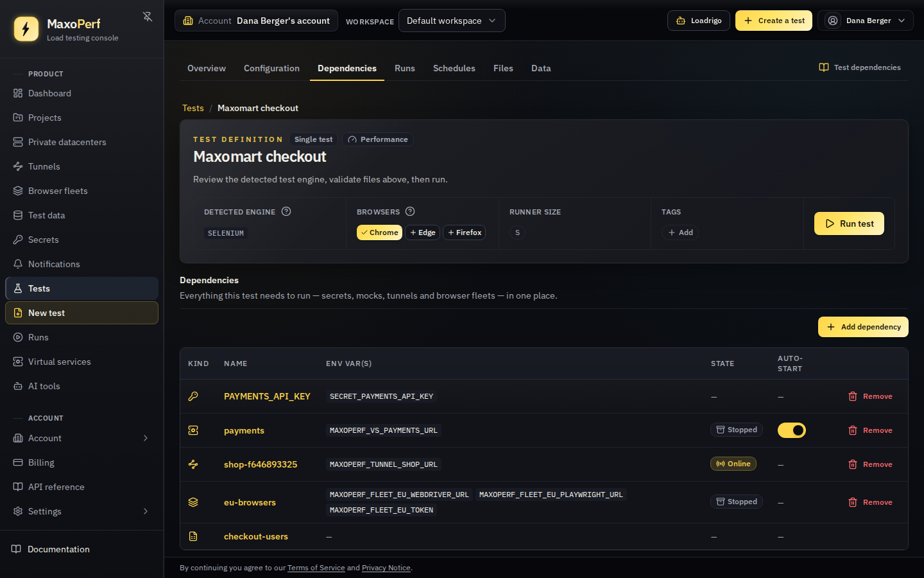The width and height of the screenshot is (924, 578).
Task: Open the Default workspace dropdown
Action: [x=452, y=21]
